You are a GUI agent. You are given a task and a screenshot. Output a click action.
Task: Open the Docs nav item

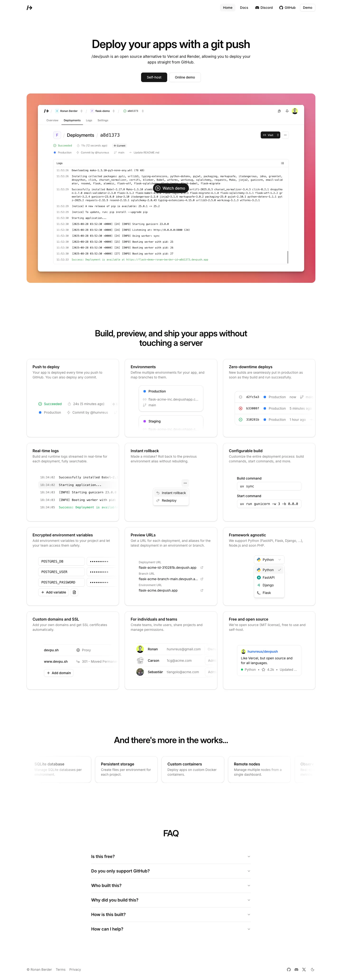click(244, 8)
